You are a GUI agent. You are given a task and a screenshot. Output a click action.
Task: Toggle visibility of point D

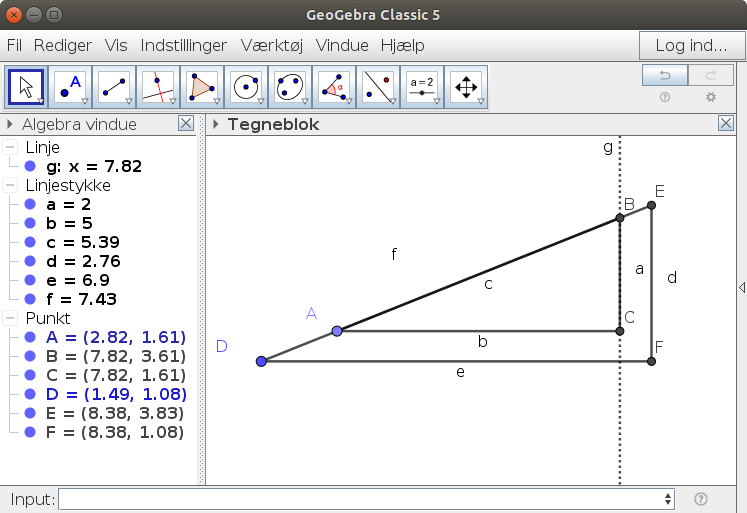tap(30, 394)
